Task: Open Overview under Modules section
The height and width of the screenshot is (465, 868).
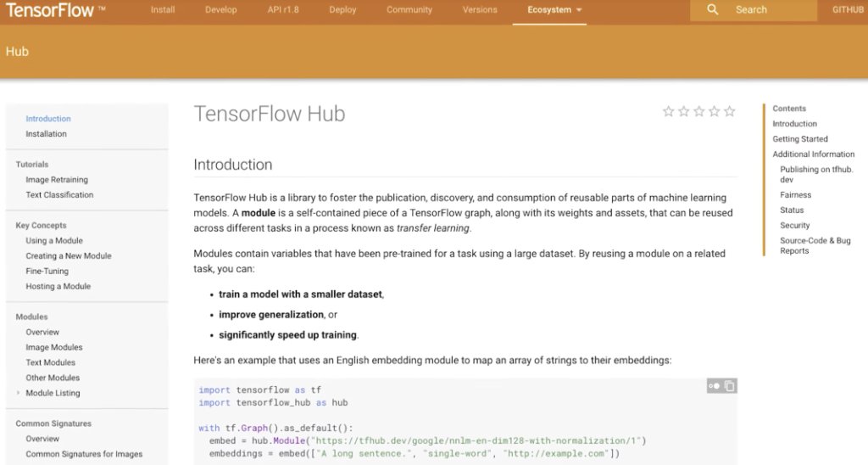Action: [x=42, y=332]
